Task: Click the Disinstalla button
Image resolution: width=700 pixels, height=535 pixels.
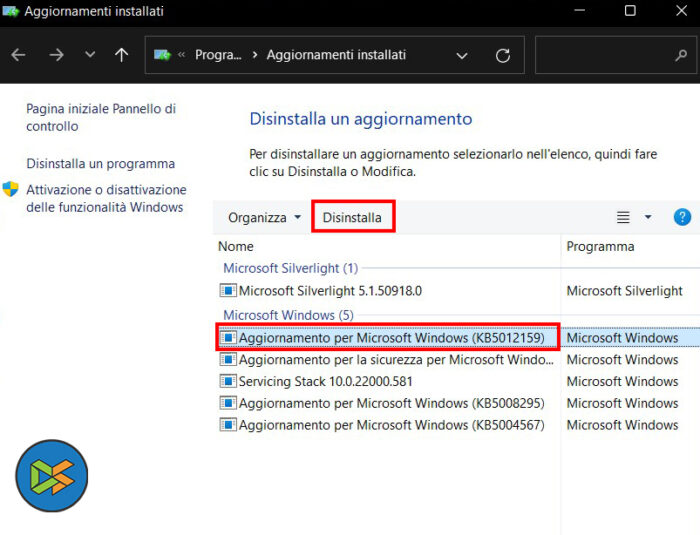Action: (353, 217)
